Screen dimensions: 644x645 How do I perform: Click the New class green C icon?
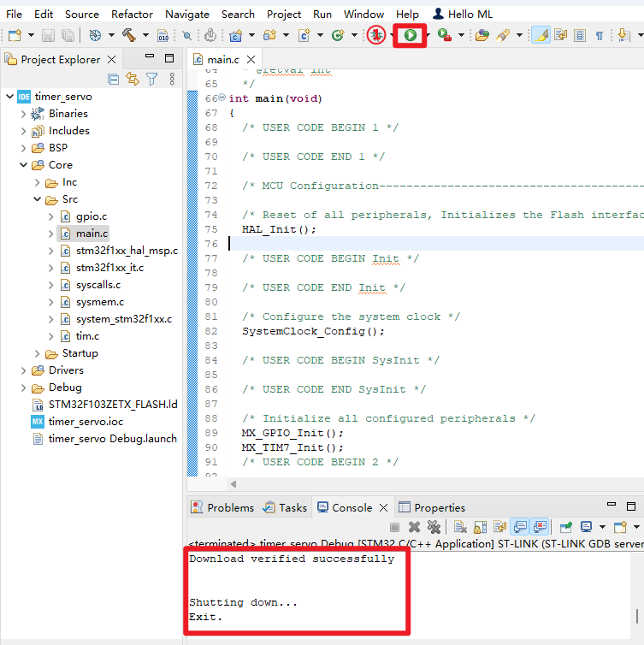coord(338,35)
